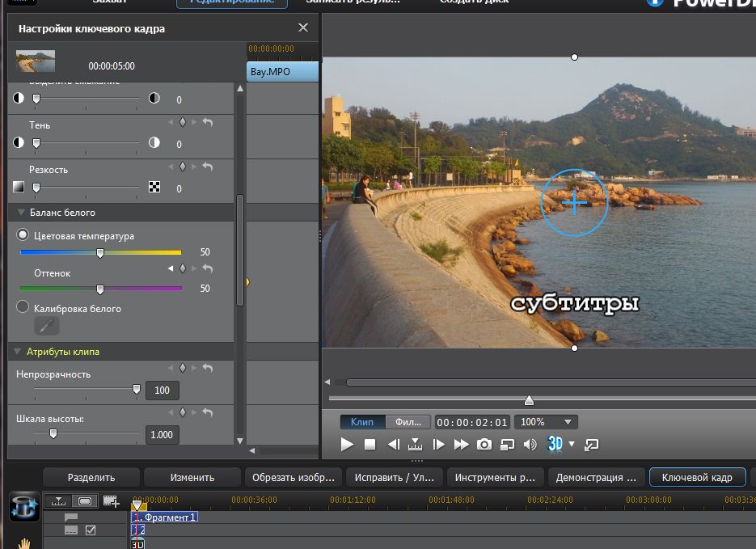756x549 pixels.
Task: Click the volume speaker icon
Action: pyautogui.click(x=530, y=444)
